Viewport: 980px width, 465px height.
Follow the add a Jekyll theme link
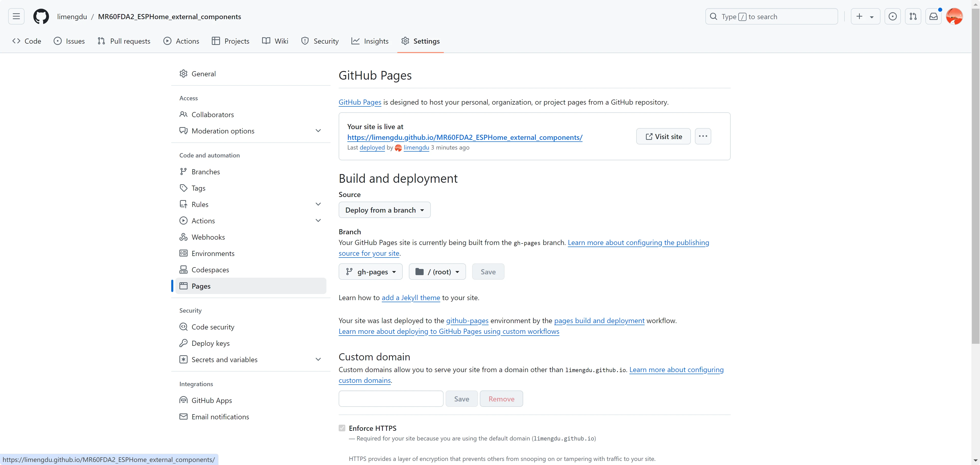point(410,298)
